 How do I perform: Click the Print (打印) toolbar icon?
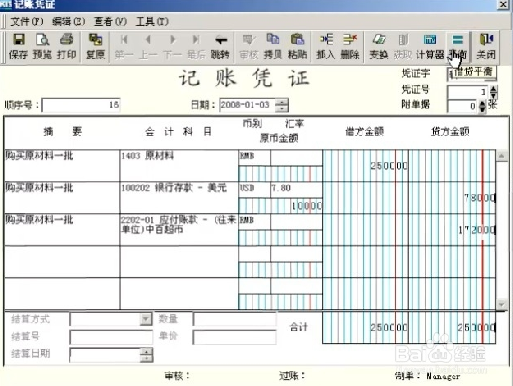[x=67, y=46]
